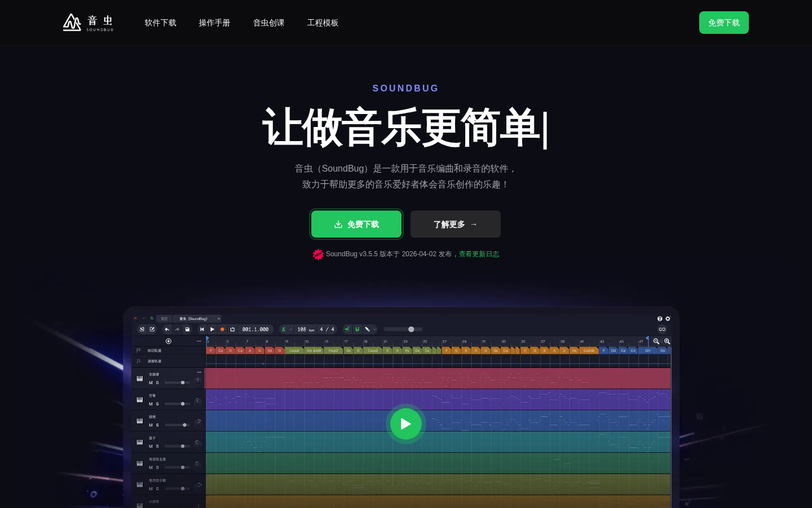Open the dropdown arrow next to the metronome

pyautogui.click(x=291, y=329)
